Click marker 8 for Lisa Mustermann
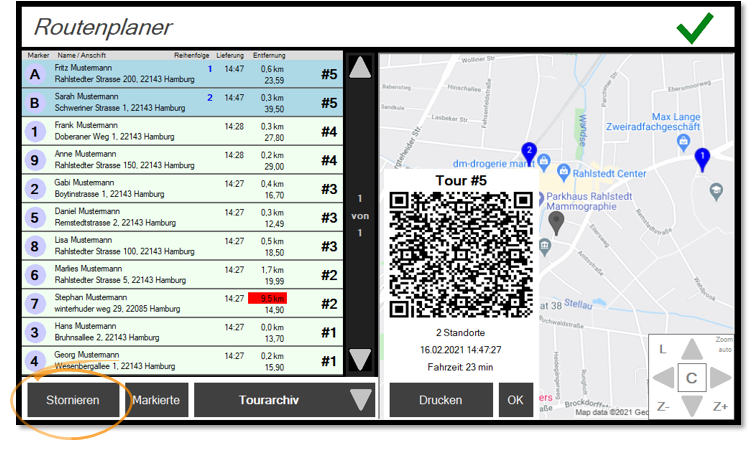 coord(35,246)
